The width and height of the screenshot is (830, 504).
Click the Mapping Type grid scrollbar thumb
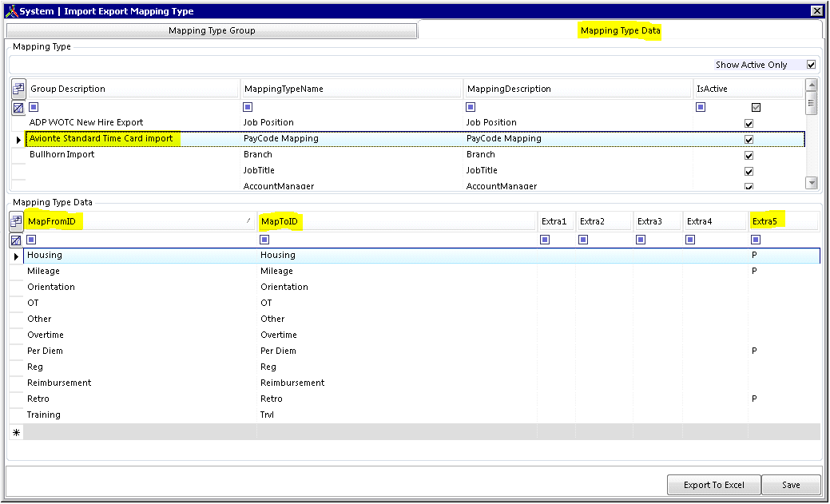(811, 103)
